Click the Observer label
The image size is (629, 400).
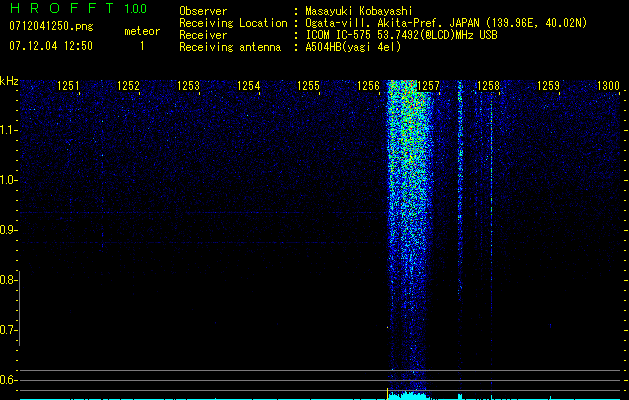[203, 11]
